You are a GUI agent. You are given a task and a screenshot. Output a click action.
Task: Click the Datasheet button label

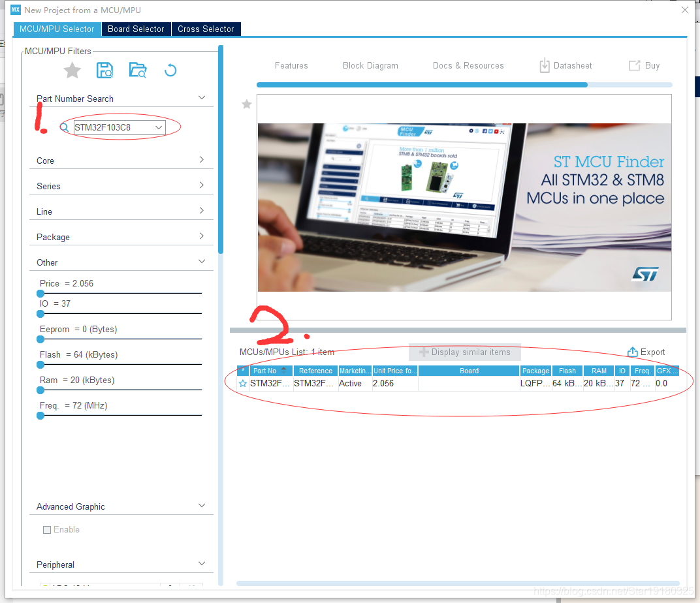(573, 65)
